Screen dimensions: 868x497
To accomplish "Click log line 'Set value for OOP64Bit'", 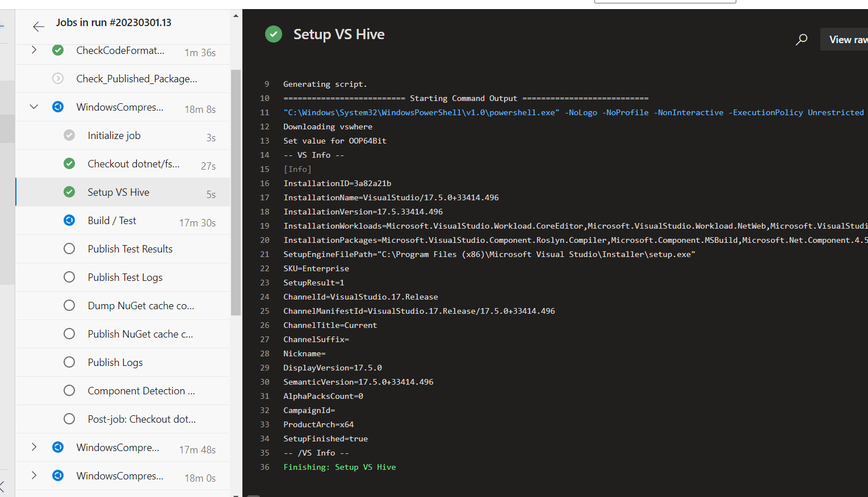I will pyautogui.click(x=335, y=141).
